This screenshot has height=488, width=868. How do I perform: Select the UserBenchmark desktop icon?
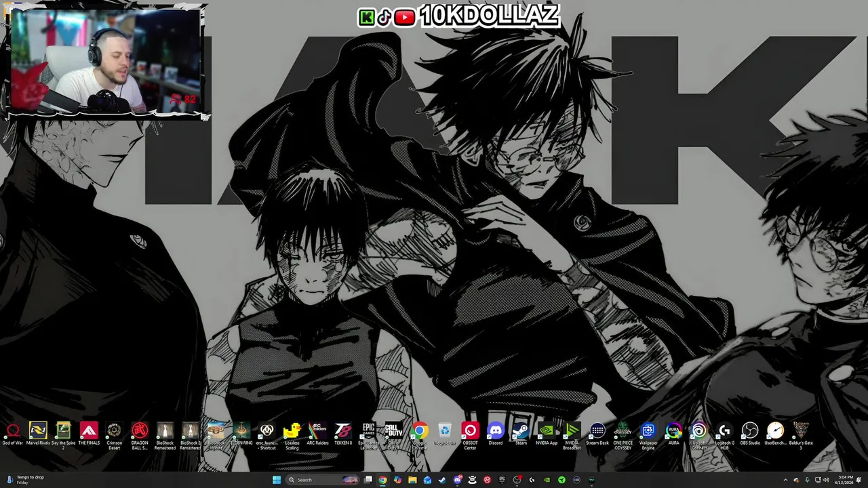coord(775,434)
